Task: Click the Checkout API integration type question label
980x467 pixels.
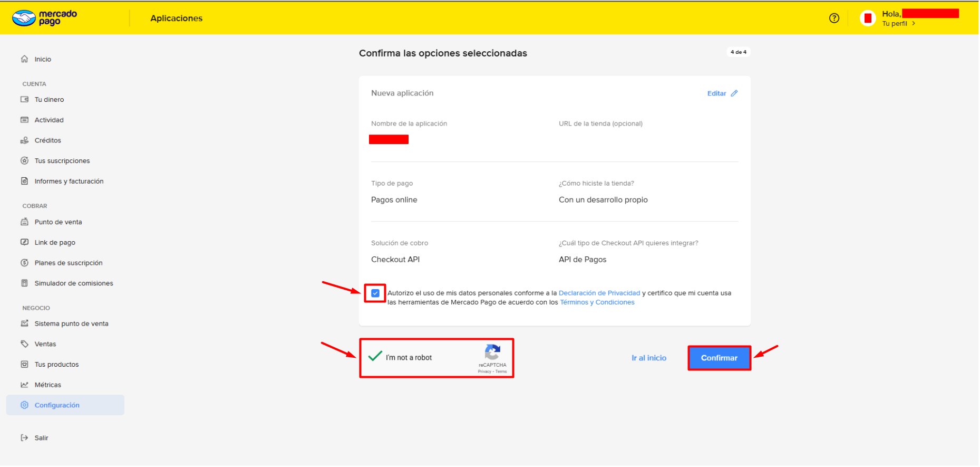Action: coord(628,243)
